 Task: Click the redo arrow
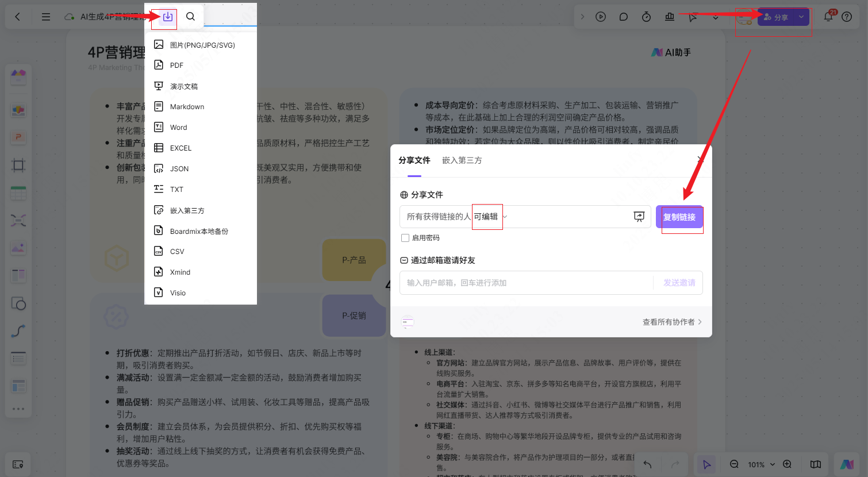(x=675, y=464)
